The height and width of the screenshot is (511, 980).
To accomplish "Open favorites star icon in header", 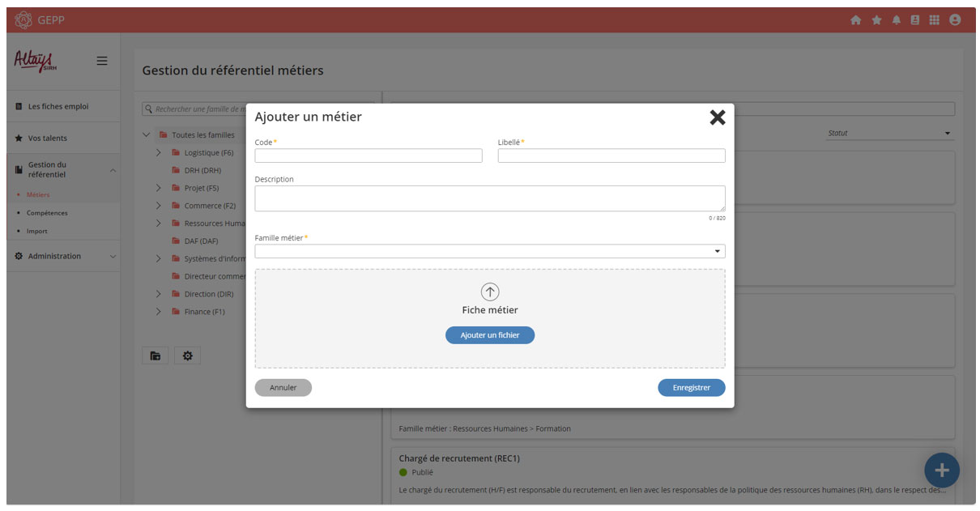I will [x=876, y=20].
